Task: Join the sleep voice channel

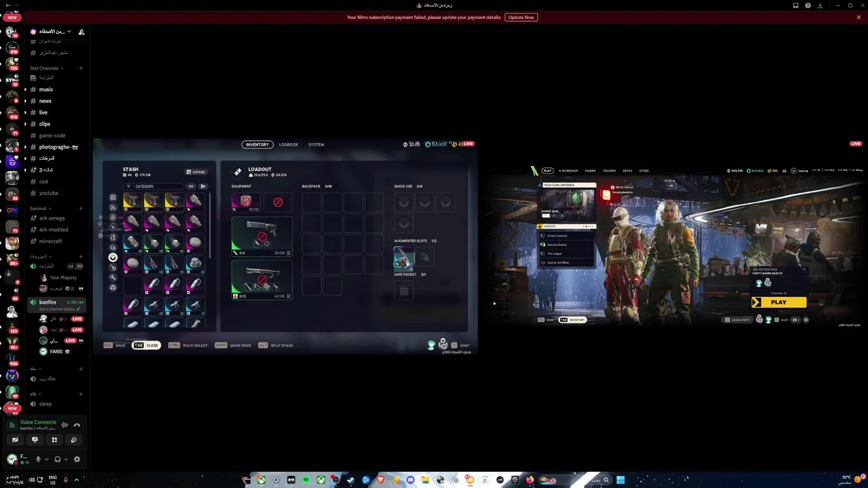Action: 45,404
